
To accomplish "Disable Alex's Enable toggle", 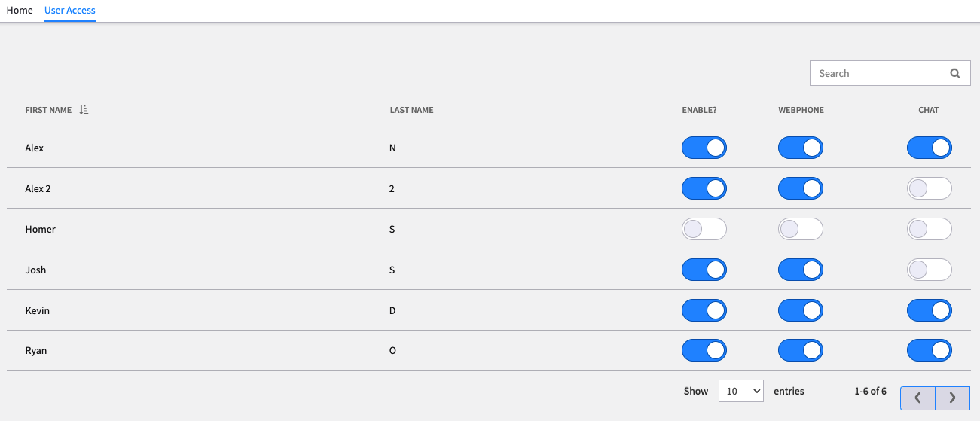I will (704, 148).
